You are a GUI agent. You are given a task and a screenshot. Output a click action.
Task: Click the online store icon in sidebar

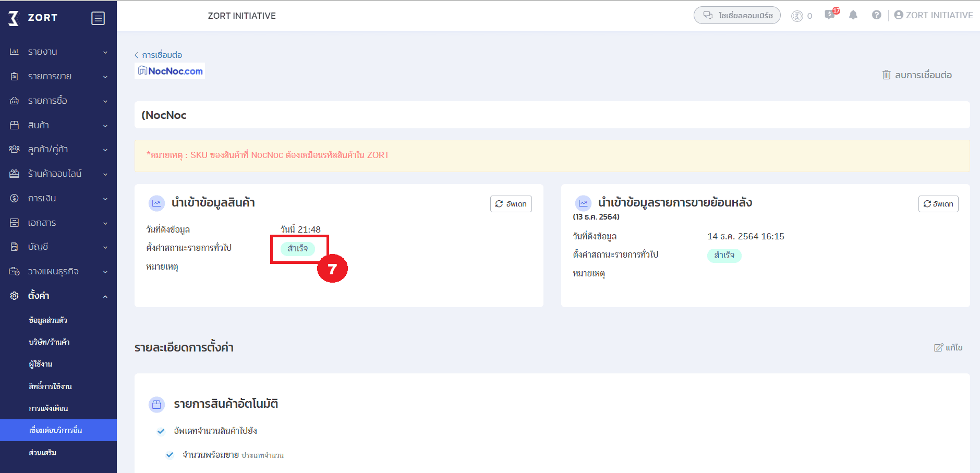[x=14, y=174]
